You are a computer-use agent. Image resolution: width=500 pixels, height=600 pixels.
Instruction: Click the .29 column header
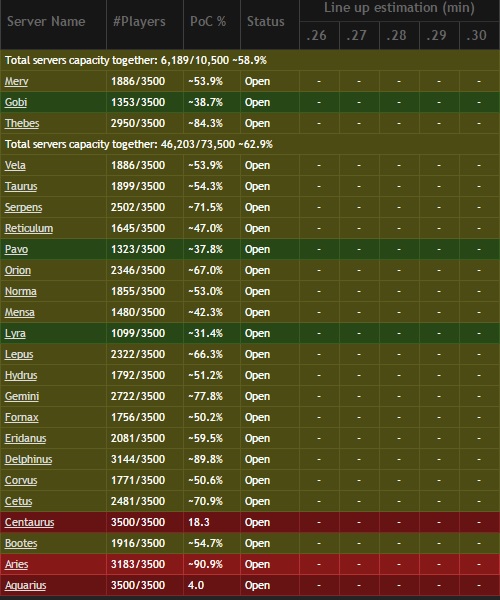(x=436, y=36)
